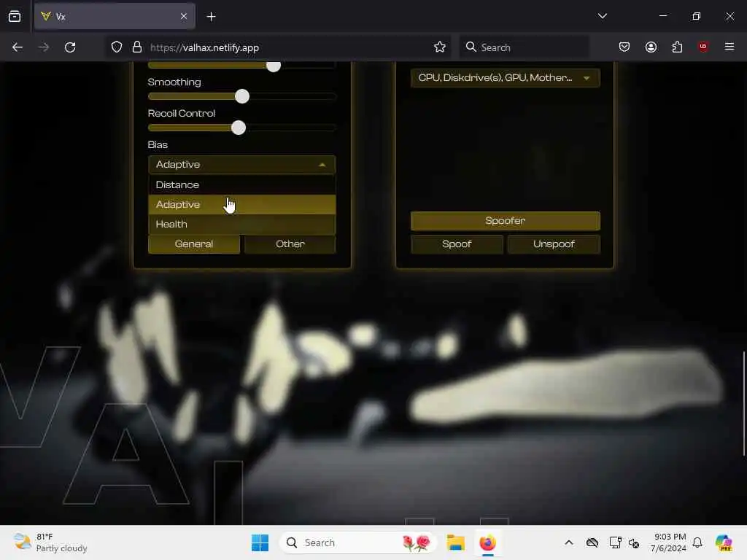747x560 pixels.
Task: Open the display/network tray icon
Action: (615, 542)
